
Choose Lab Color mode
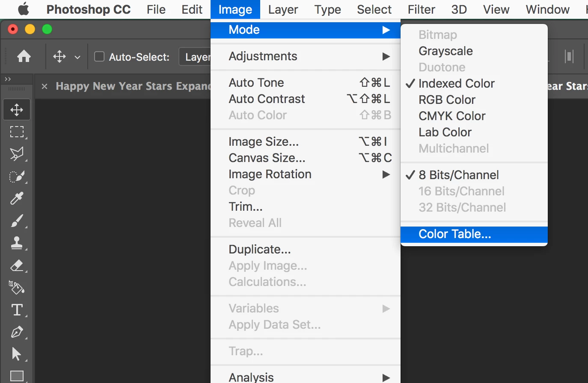click(x=474, y=132)
